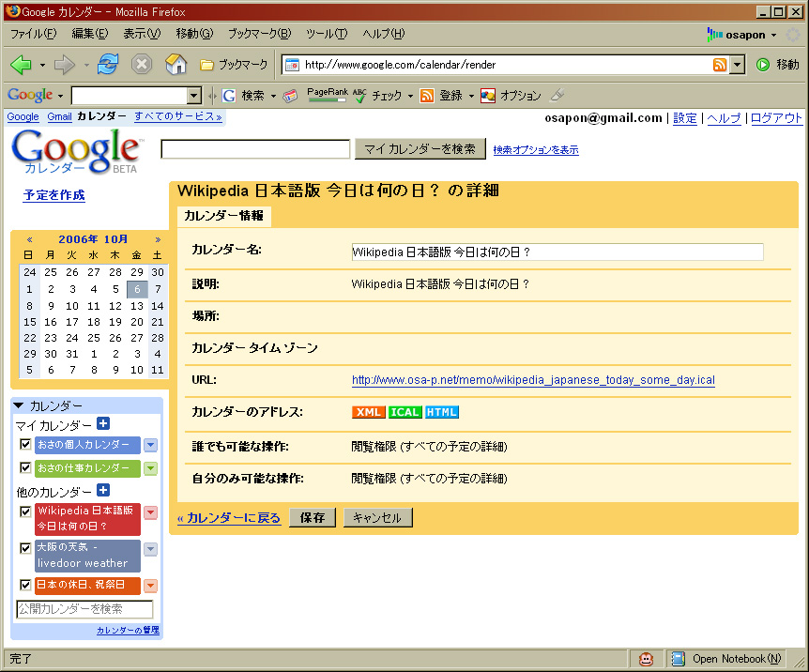Click the monkey icon in status bar

tap(646, 659)
